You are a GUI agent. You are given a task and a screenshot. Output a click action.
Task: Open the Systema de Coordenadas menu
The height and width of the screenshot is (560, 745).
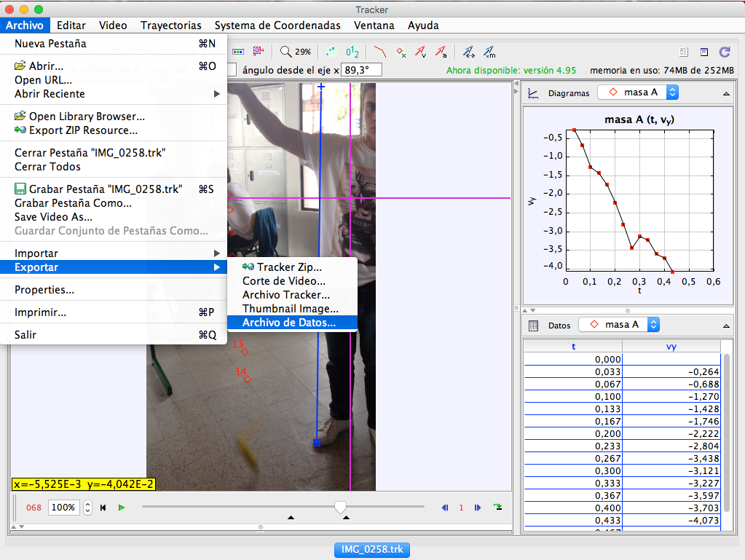click(277, 25)
